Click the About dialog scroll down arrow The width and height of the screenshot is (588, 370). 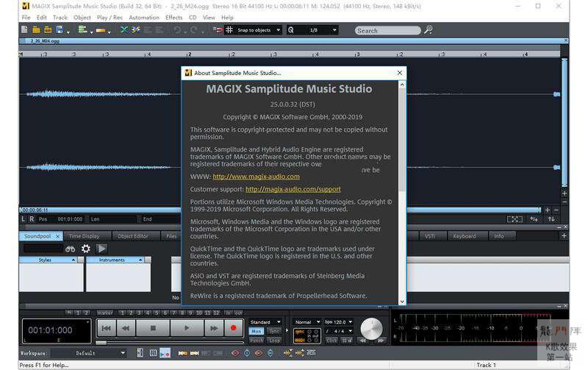pos(402,302)
